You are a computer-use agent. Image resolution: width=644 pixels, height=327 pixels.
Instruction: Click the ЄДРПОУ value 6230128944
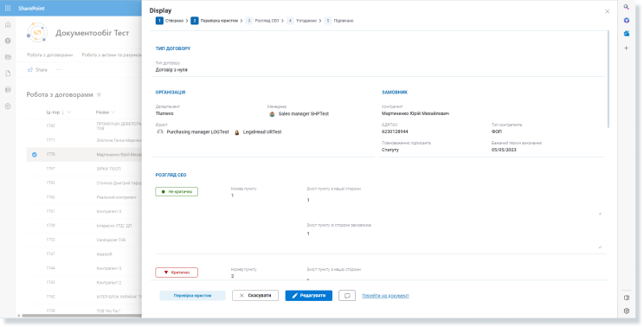395,132
